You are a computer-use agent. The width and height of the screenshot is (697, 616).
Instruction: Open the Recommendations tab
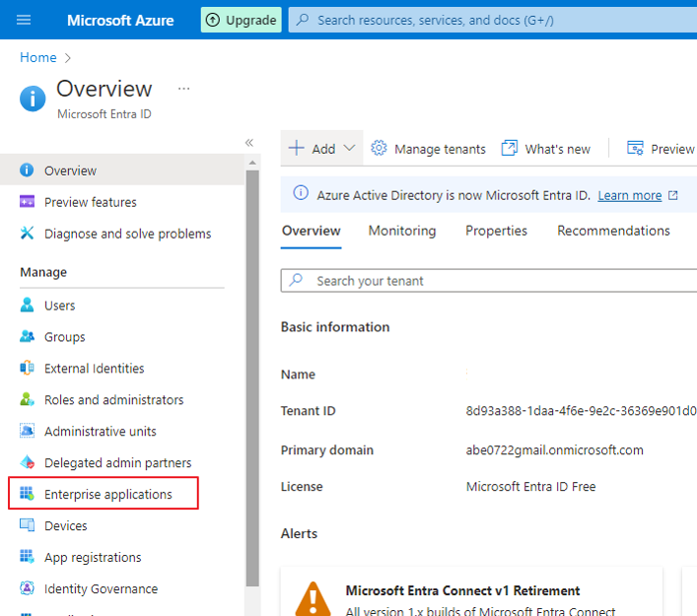tap(613, 231)
